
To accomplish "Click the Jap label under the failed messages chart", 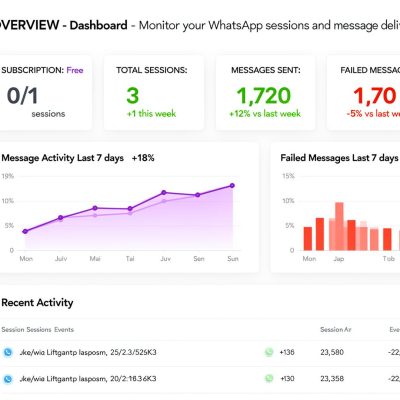I will coord(339,259).
